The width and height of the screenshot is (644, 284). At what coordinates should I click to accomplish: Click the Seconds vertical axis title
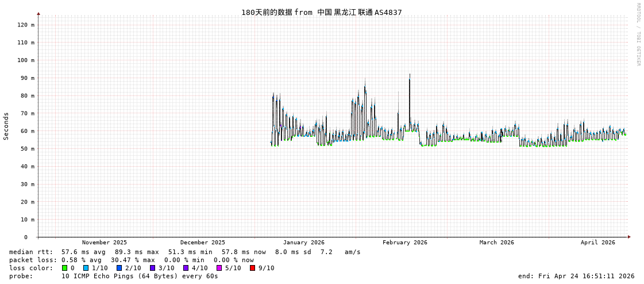coord(6,126)
